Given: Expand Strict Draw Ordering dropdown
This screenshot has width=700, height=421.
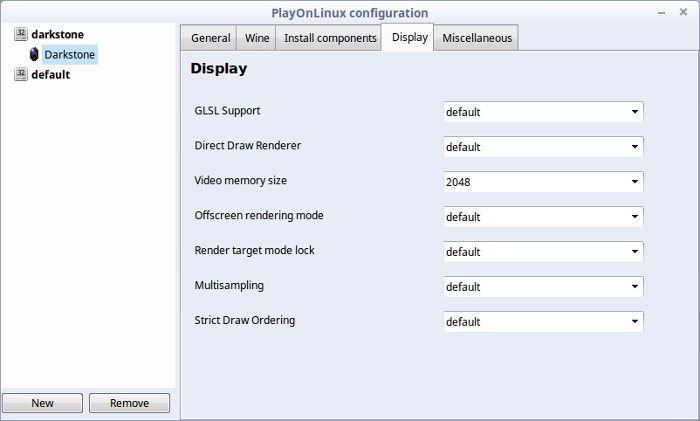Looking at the screenshot, I should [543, 321].
